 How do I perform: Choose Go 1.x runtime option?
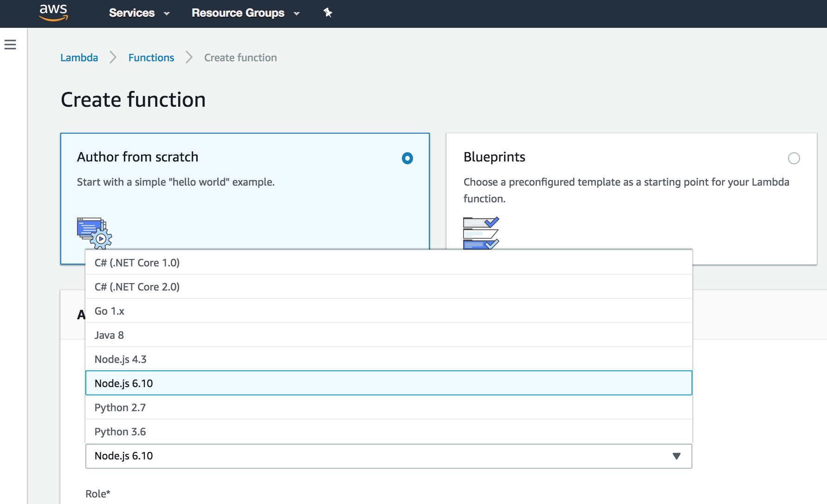[x=389, y=311]
